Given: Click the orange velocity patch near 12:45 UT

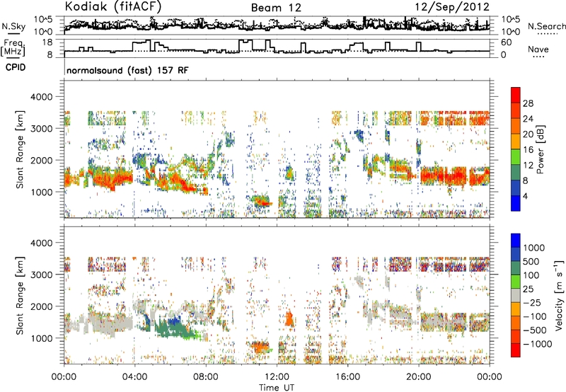Looking at the screenshot, I should click(289, 319).
